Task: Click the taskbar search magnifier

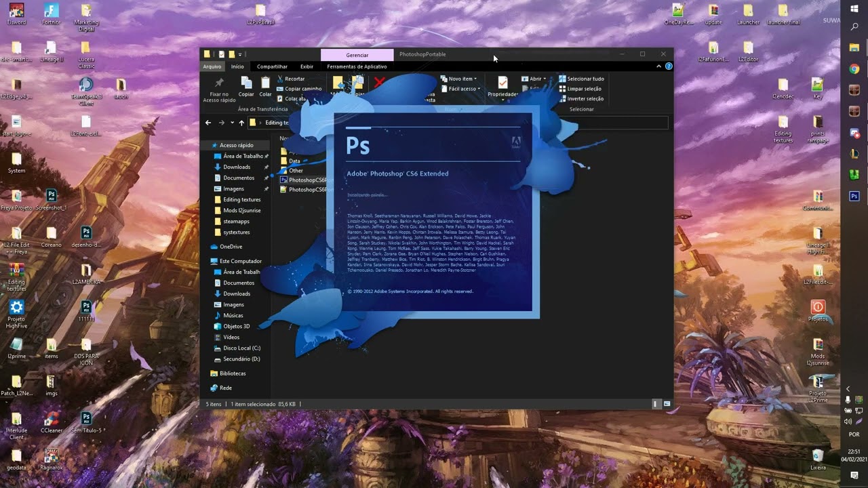Action: pyautogui.click(x=854, y=27)
